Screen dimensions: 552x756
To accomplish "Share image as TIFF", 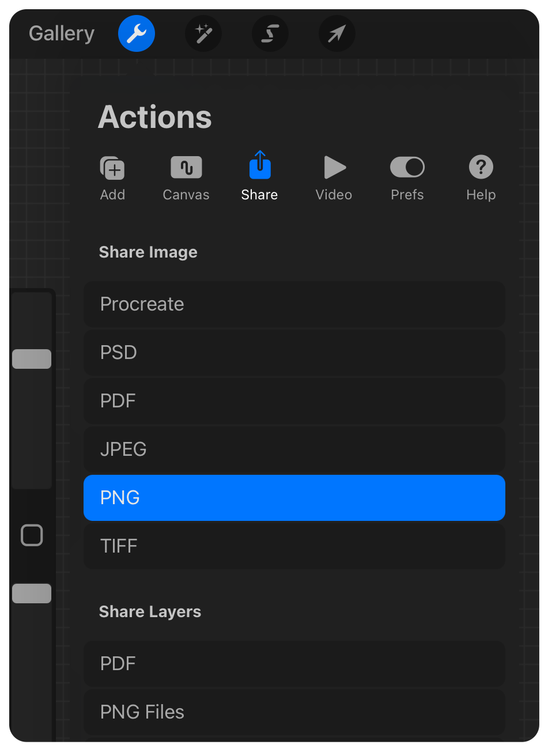I will point(294,546).
